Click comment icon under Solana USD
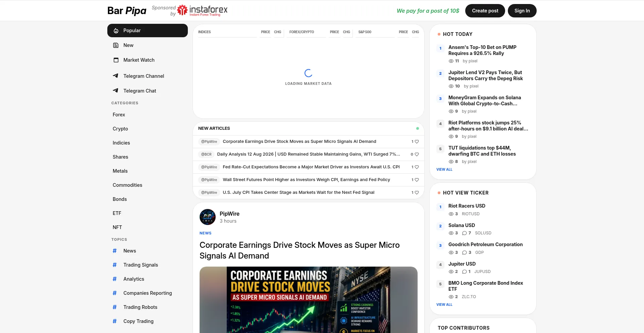This screenshot has height=333, width=644. [465, 233]
